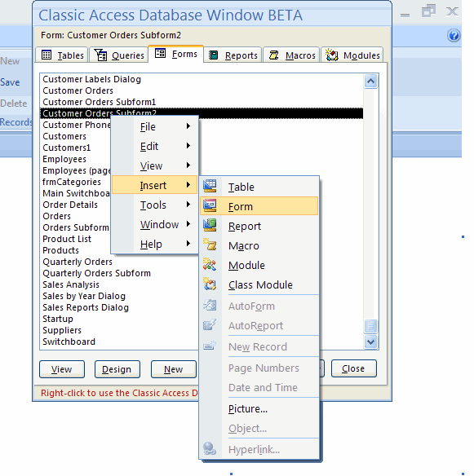Click the book icon on the Reports tab
This screenshot has width=474, height=476.
click(213, 55)
